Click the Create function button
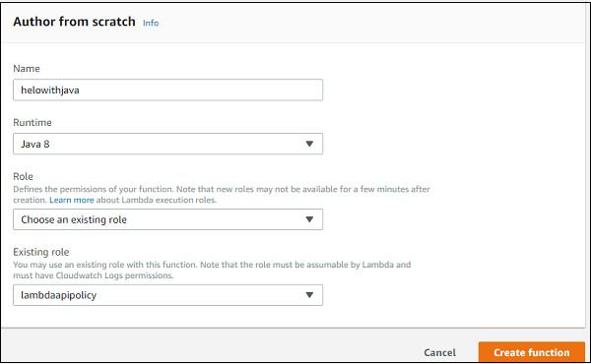Image resolution: width=591 pixels, height=364 pixels. tap(532, 352)
